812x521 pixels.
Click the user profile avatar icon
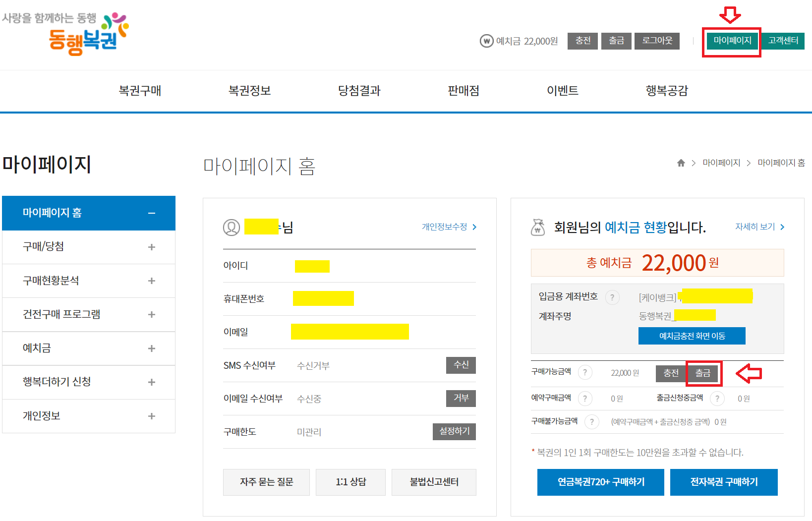click(232, 228)
